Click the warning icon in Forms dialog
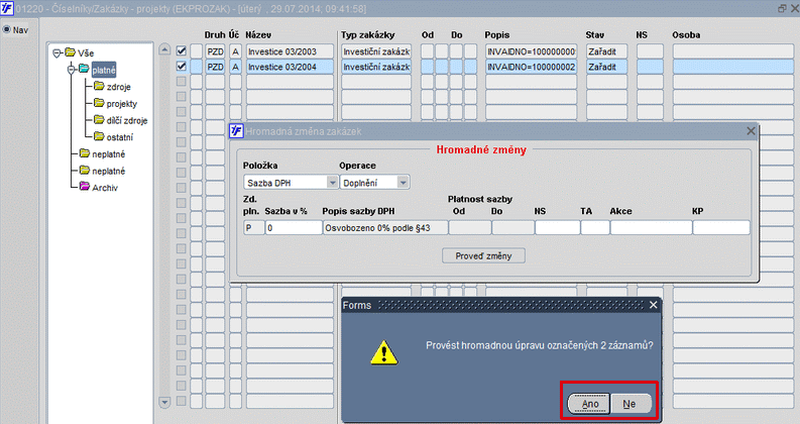Image resolution: width=800 pixels, height=424 pixels. [384, 353]
